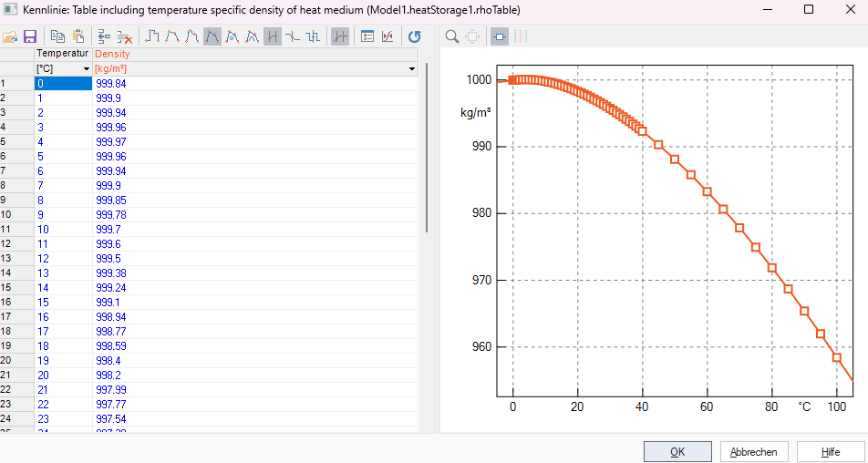
Task: Select the step interpolation icon
Action: pos(152,36)
